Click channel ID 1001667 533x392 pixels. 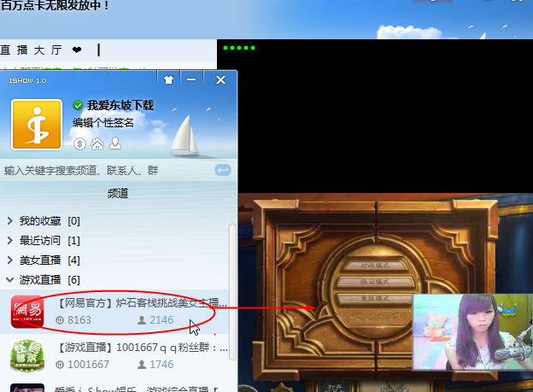click(x=88, y=365)
